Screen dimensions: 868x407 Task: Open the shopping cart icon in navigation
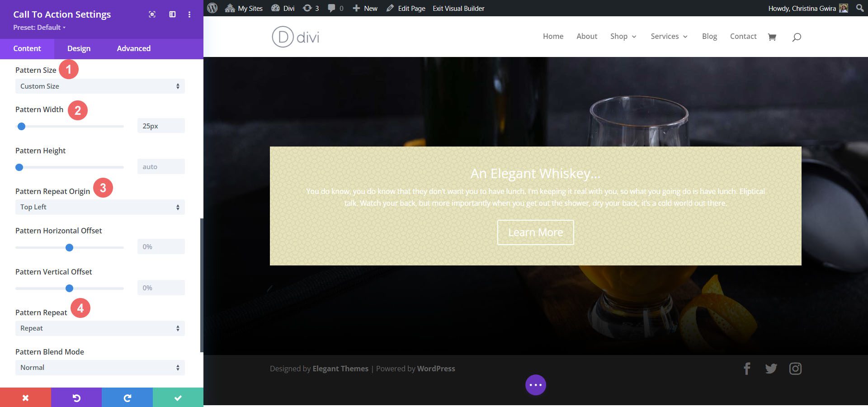pyautogui.click(x=772, y=37)
